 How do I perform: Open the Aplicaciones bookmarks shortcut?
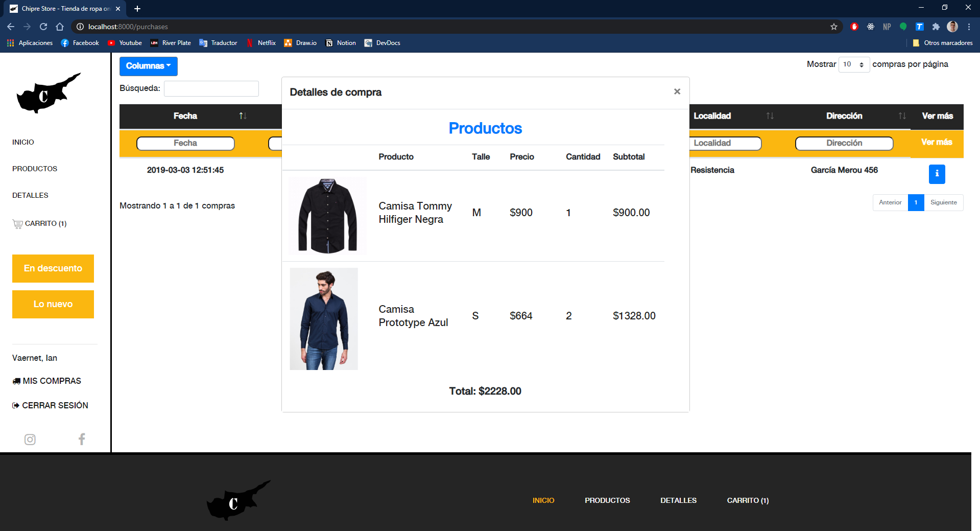[x=30, y=43]
